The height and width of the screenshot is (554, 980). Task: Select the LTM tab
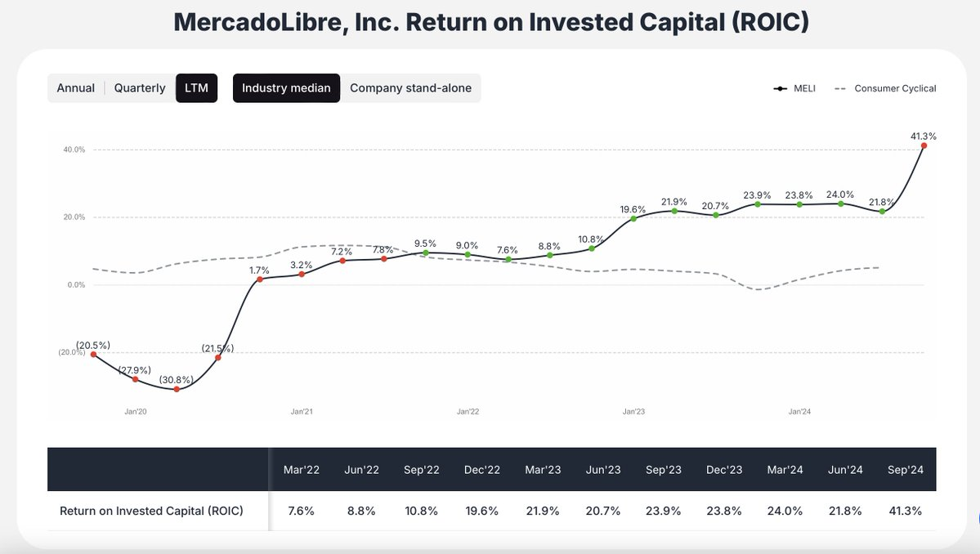tap(196, 87)
